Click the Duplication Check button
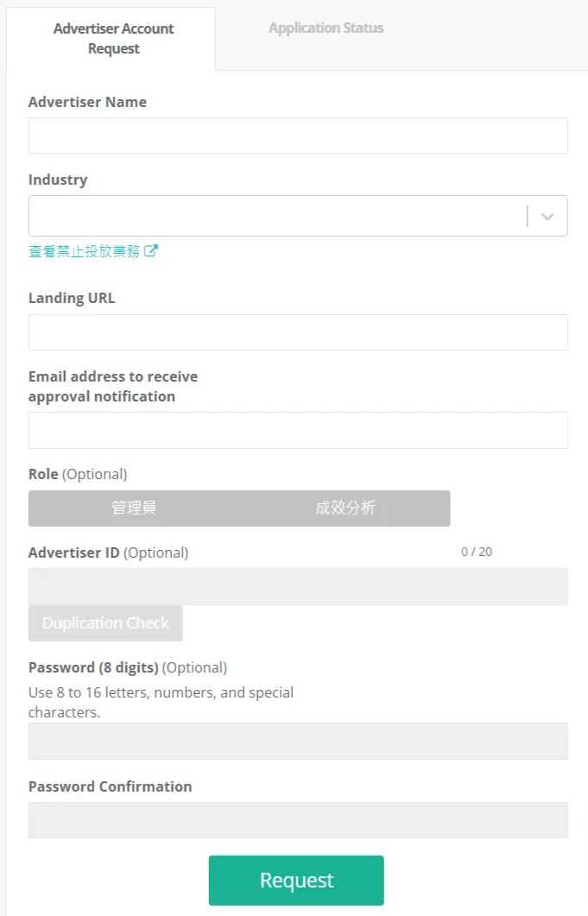This screenshot has height=916, width=588. click(105, 623)
